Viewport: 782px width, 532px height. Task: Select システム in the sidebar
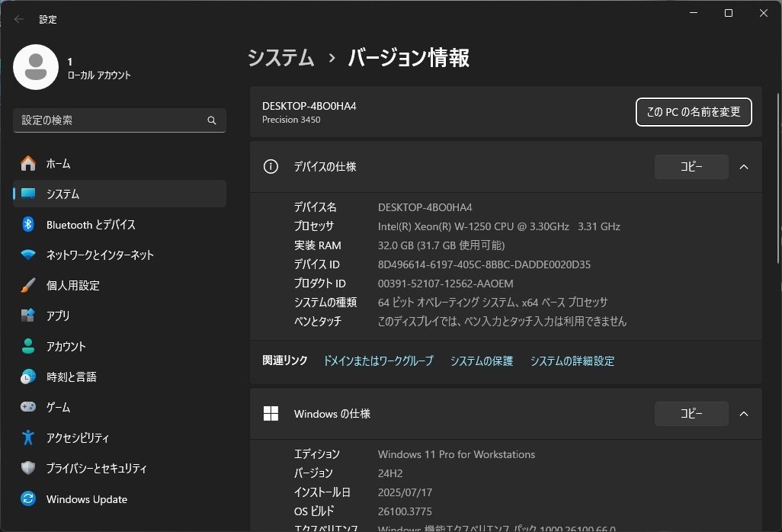pyautogui.click(x=120, y=194)
